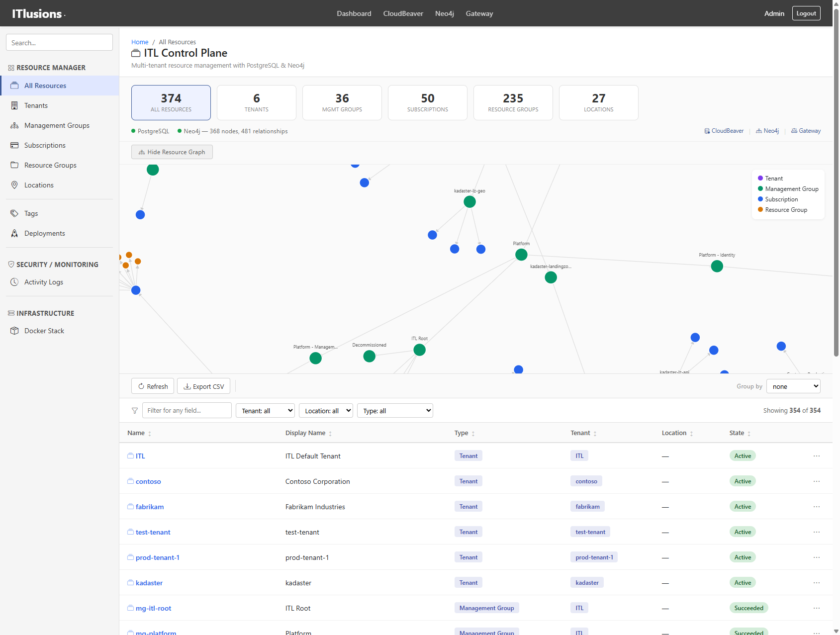Type in the 'Filter for any field' box
Screen dimensions: 840x635
point(187,410)
